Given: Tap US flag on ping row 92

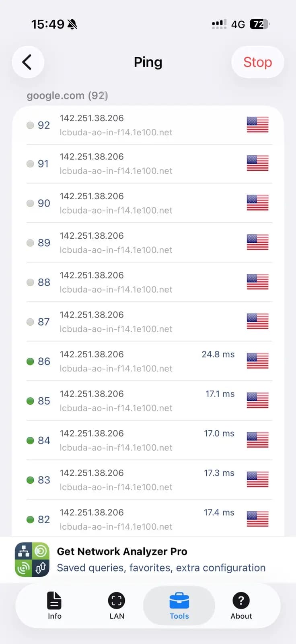Looking at the screenshot, I should point(257,125).
